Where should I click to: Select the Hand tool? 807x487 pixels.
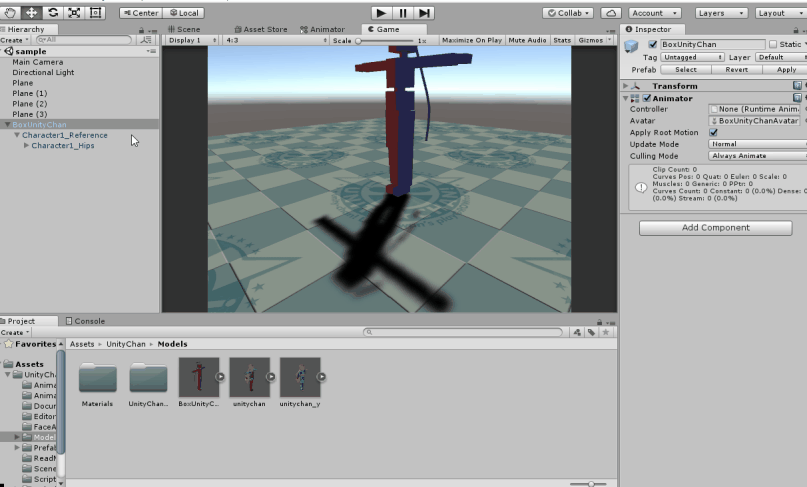coord(10,13)
